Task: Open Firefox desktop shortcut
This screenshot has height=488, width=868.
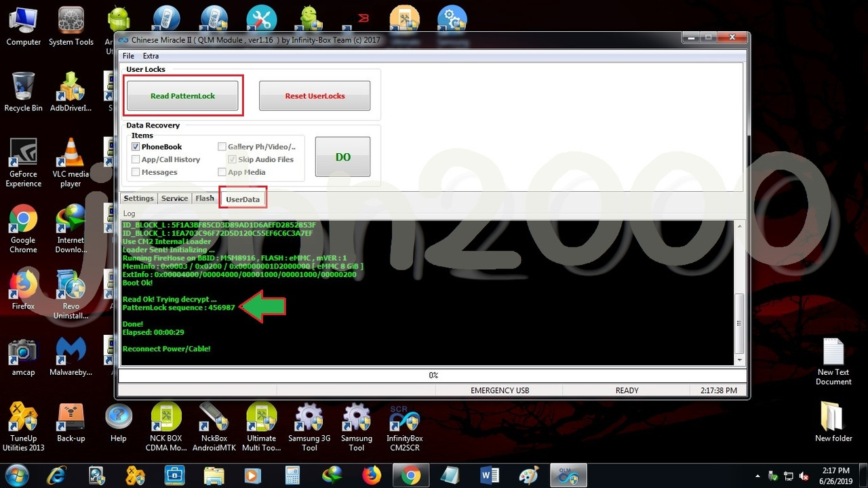Action: click(x=23, y=290)
